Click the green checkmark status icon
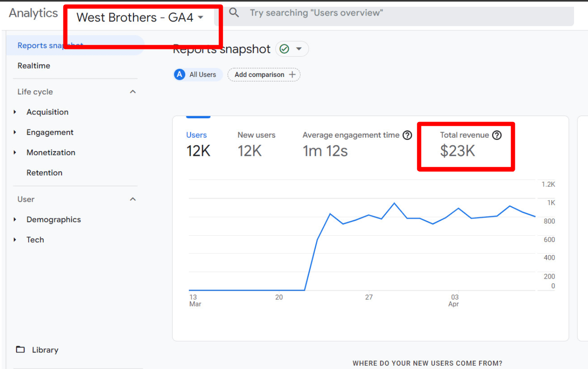Viewport: 588px width, 369px height. [284, 49]
